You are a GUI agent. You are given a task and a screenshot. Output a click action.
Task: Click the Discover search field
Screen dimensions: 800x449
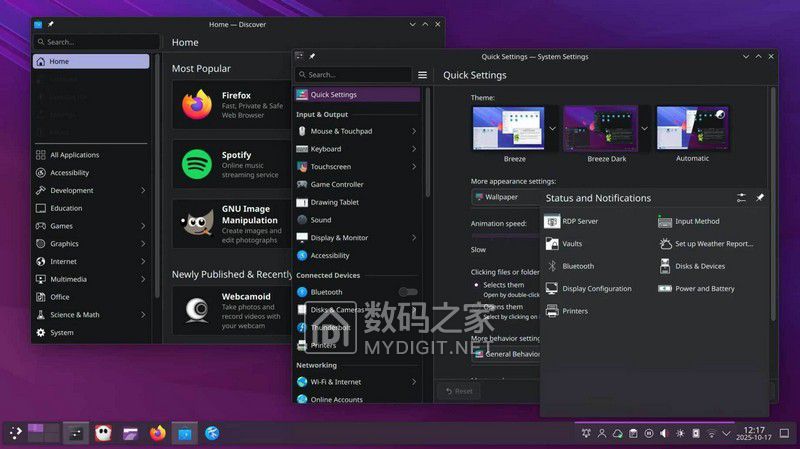[x=95, y=42]
